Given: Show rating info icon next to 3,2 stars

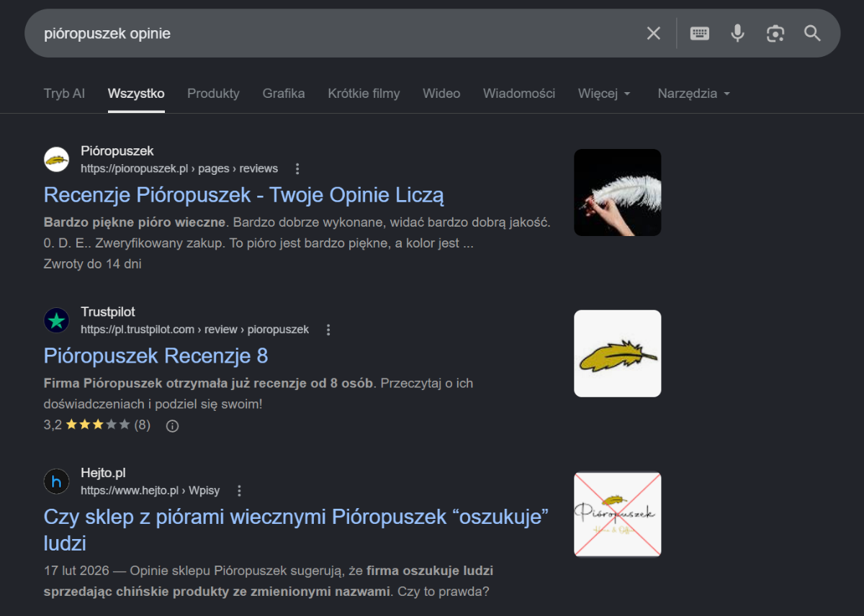Looking at the screenshot, I should [172, 425].
